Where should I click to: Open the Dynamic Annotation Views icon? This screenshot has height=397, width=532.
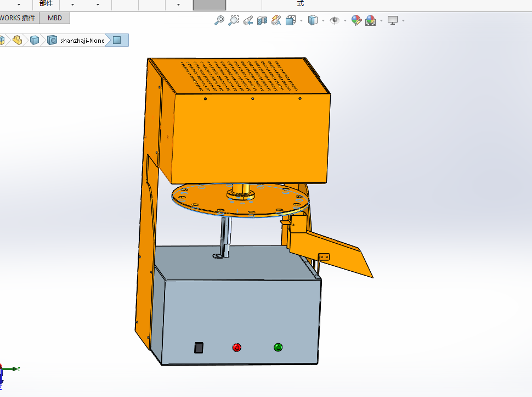click(276, 20)
